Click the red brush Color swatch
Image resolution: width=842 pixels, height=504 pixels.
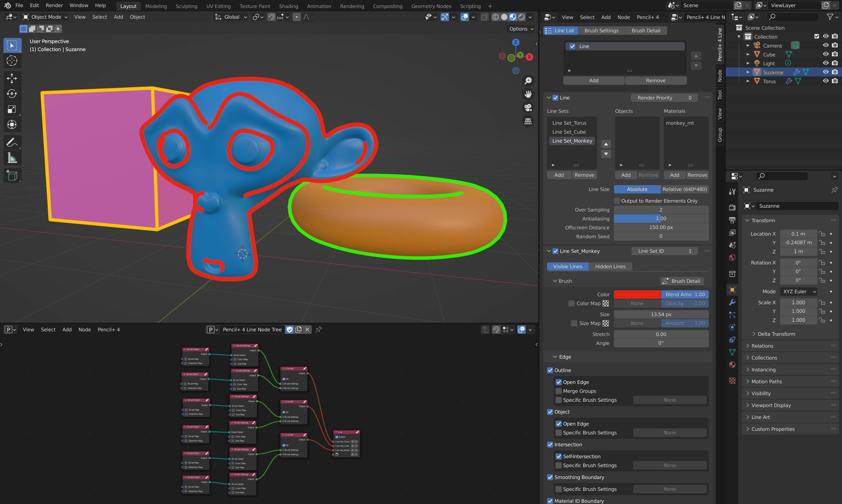tap(637, 294)
